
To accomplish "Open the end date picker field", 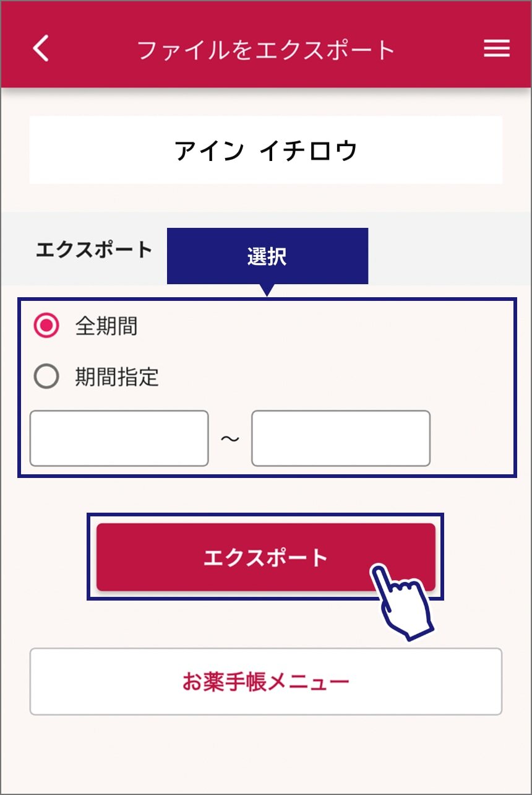I will point(340,438).
